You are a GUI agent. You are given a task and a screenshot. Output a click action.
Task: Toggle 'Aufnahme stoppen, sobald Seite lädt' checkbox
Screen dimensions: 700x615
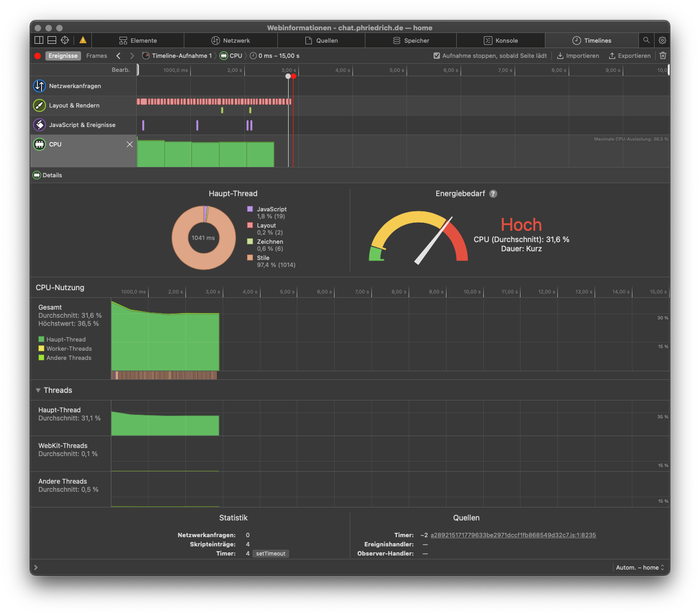click(437, 56)
